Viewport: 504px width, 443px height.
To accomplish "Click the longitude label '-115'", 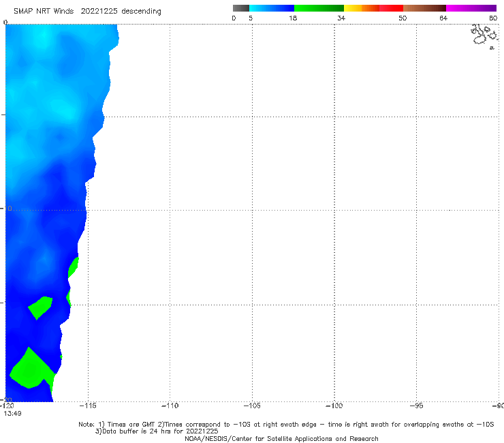I will click(88, 406).
